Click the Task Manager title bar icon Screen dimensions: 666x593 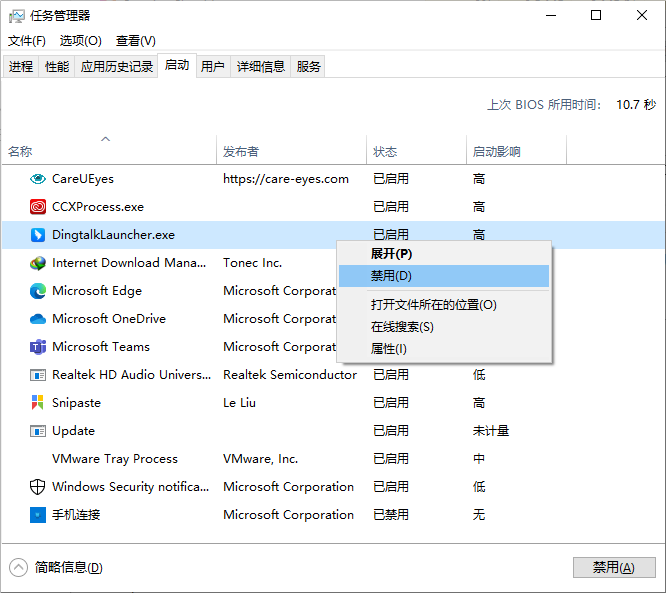tap(17, 16)
